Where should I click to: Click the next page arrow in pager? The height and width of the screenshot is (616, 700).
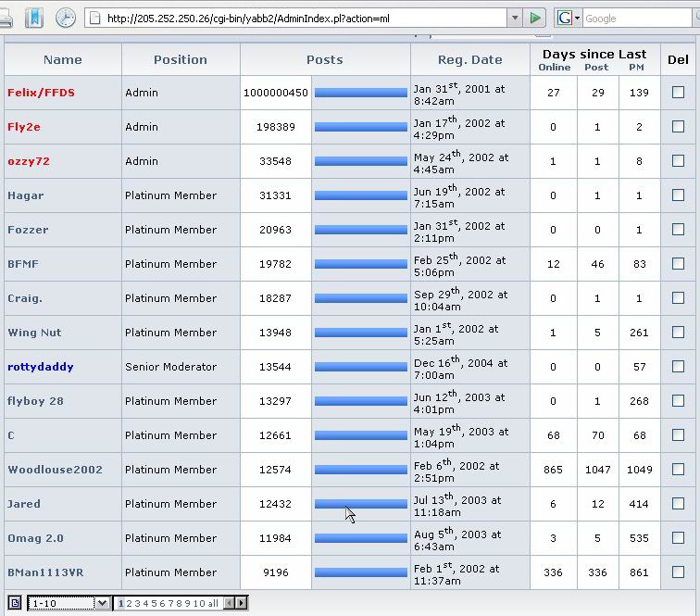241,603
